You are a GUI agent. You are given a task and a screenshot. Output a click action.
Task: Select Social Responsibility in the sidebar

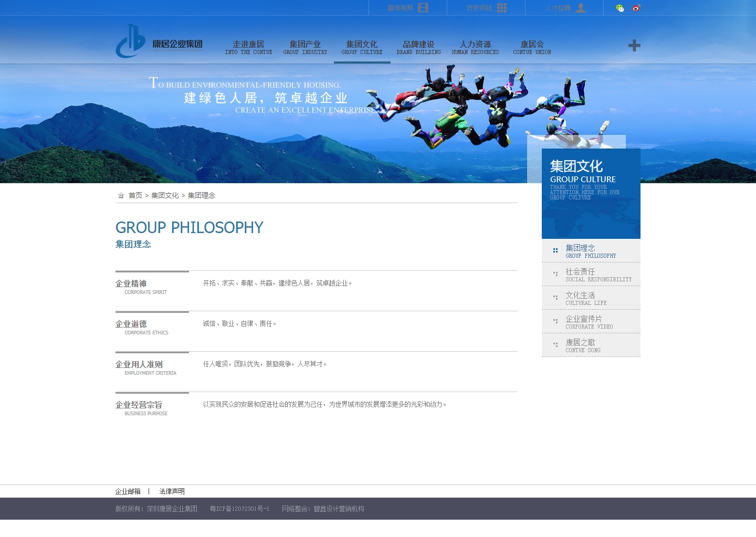[x=591, y=275]
